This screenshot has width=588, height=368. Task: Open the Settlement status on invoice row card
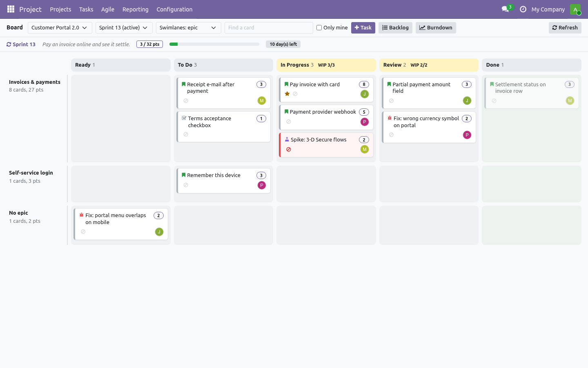click(532, 93)
